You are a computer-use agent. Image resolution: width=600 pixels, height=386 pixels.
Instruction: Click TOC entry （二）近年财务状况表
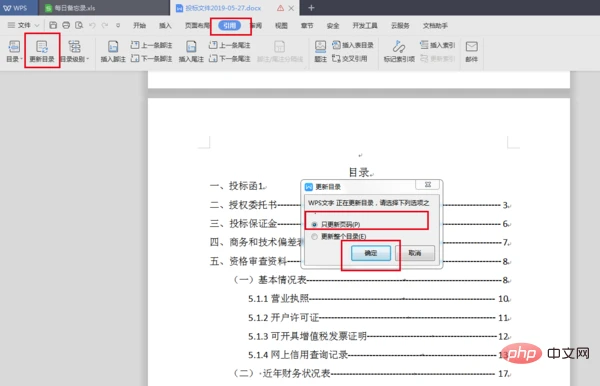pyautogui.click(x=282, y=373)
